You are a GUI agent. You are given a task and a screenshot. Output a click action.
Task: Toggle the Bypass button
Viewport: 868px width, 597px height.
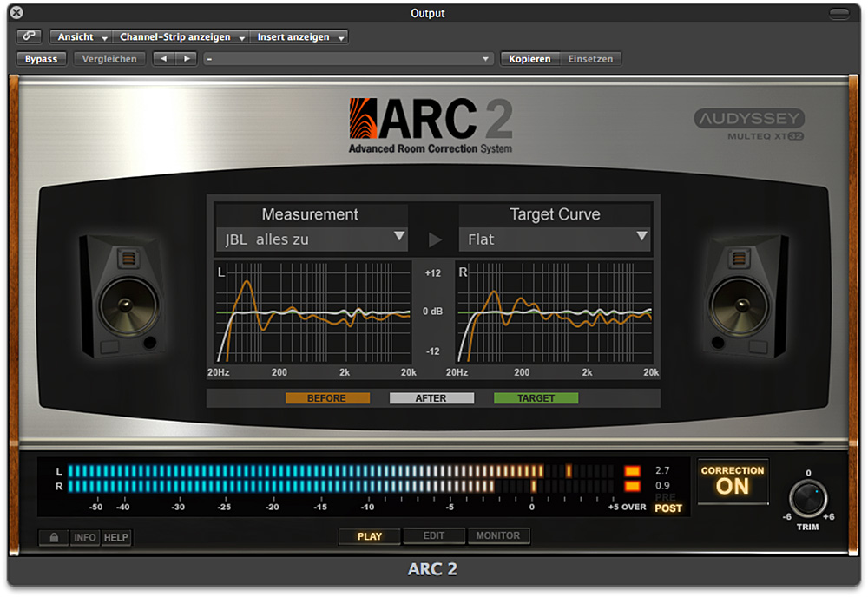click(42, 59)
